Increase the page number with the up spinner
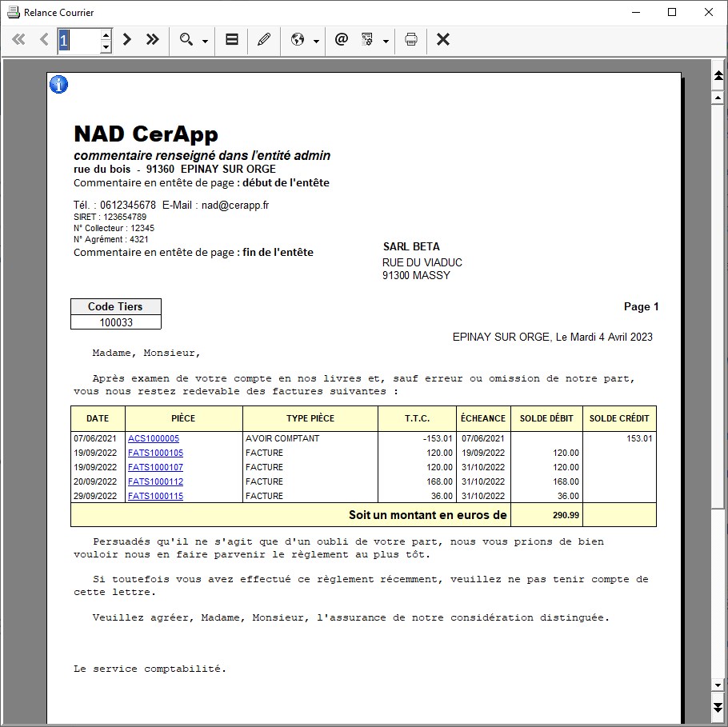 tap(106, 34)
